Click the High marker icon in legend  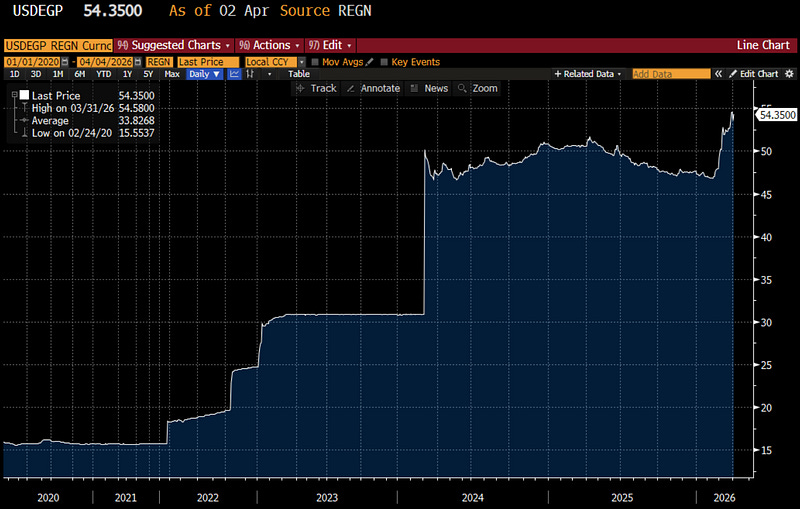pos(24,108)
